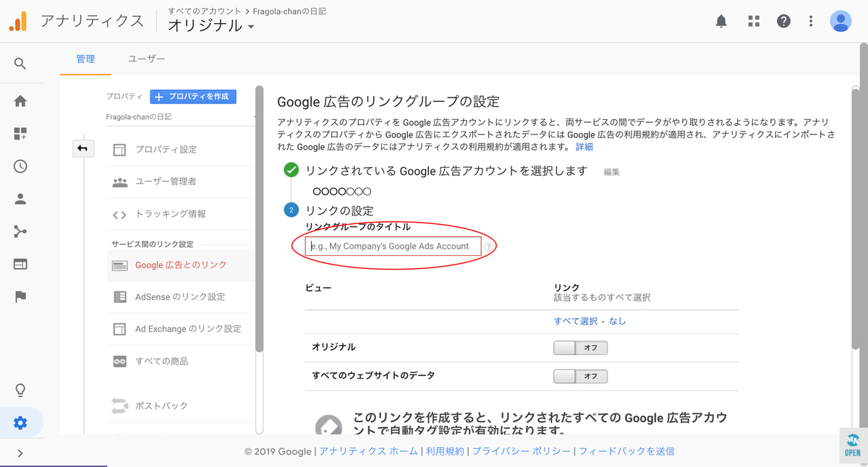This screenshot has width=868, height=467.
Task: Open the three-dot more options menu
Action: tap(812, 21)
